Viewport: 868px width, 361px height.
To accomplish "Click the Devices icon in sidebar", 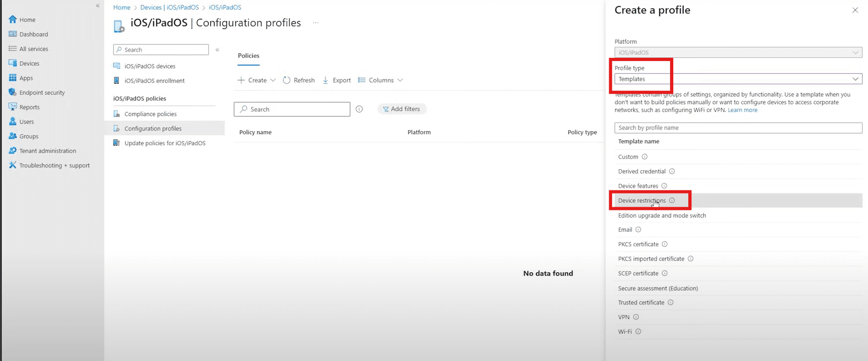I will (13, 63).
